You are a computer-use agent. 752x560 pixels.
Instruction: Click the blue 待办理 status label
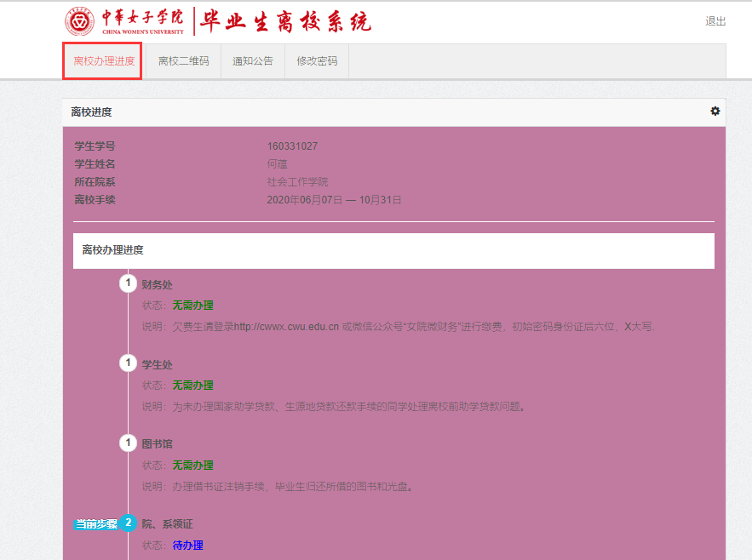click(187, 546)
